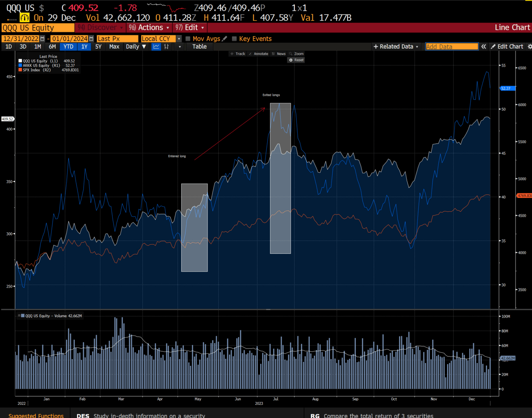Collapse panel with the double-chevron icon
The width and height of the screenshot is (532, 418).
484,46
